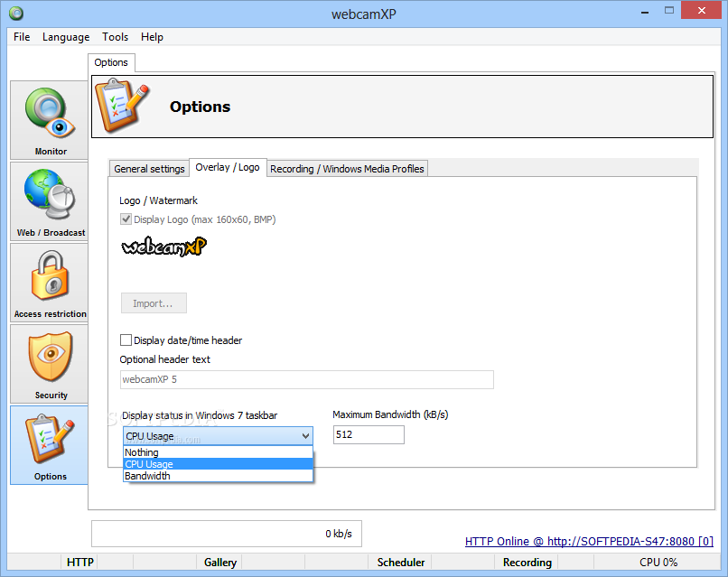Click the Optional header text label

[164, 359]
